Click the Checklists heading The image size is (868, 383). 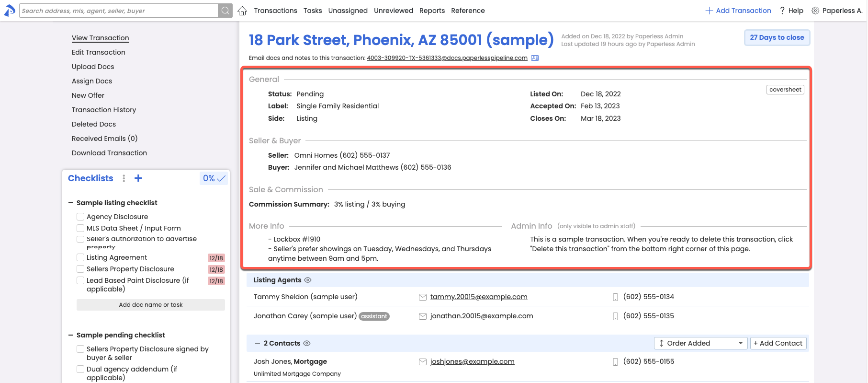pyautogui.click(x=90, y=178)
